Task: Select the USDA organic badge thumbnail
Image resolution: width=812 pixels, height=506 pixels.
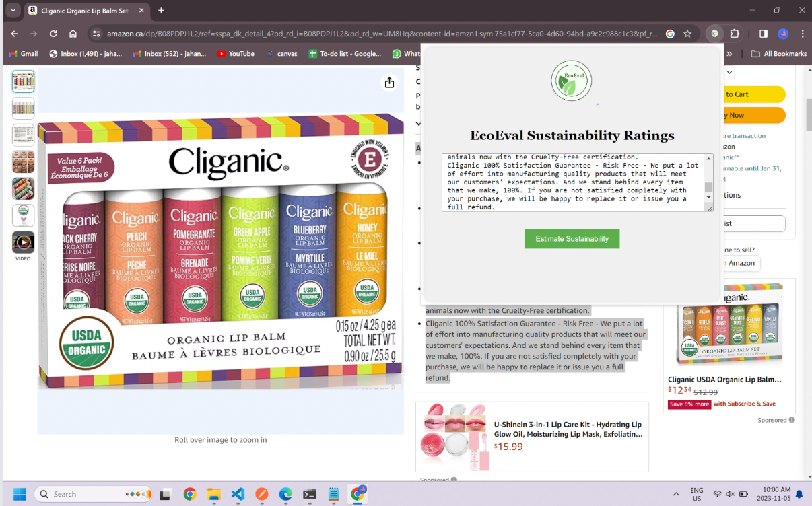Action: tap(23, 216)
